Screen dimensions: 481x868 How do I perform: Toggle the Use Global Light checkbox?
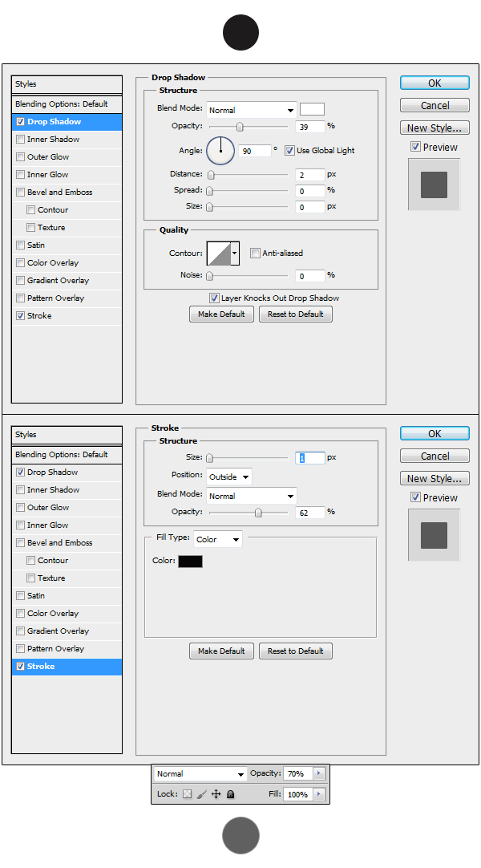289,151
